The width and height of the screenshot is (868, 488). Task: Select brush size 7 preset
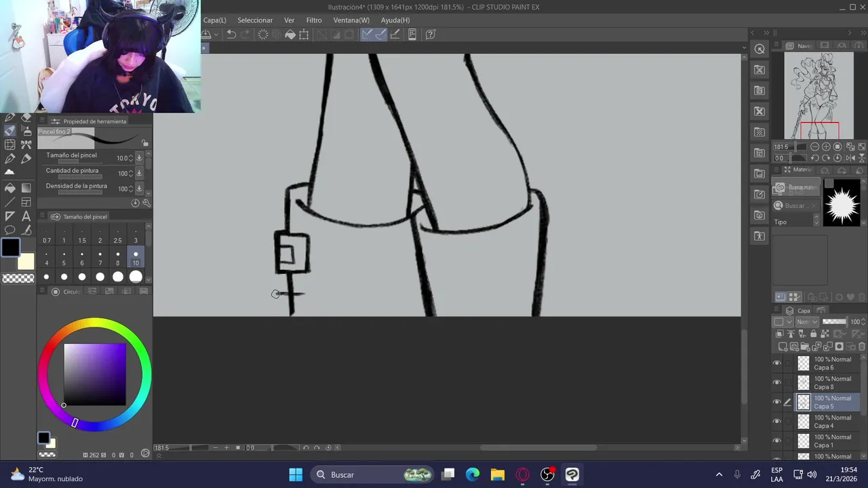pyautogui.click(x=100, y=259)
